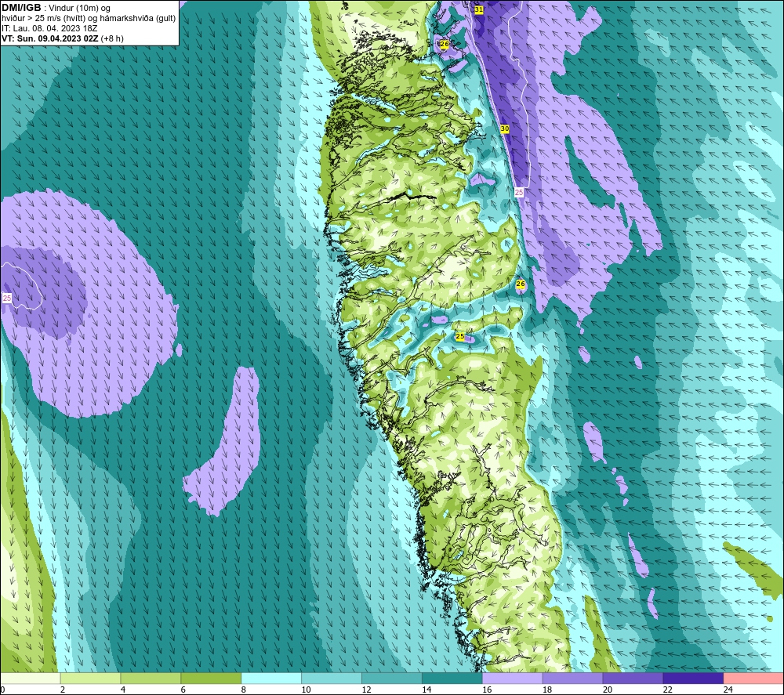784x695 pixels.
Task: Pick the 14–16 m/s dark teal legend swatch
Action: [x=452, y=678]
